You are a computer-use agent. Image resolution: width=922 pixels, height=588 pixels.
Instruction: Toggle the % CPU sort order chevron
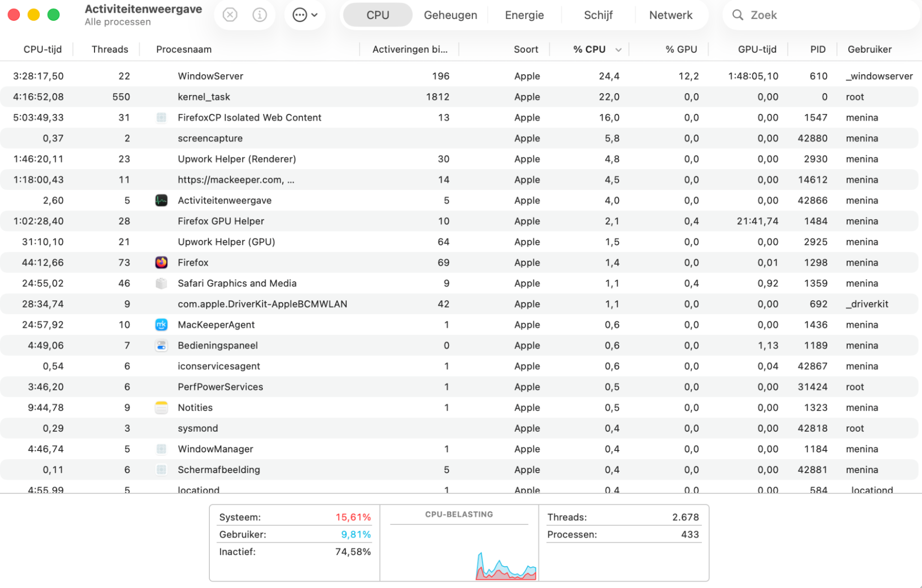click(618, 50)
